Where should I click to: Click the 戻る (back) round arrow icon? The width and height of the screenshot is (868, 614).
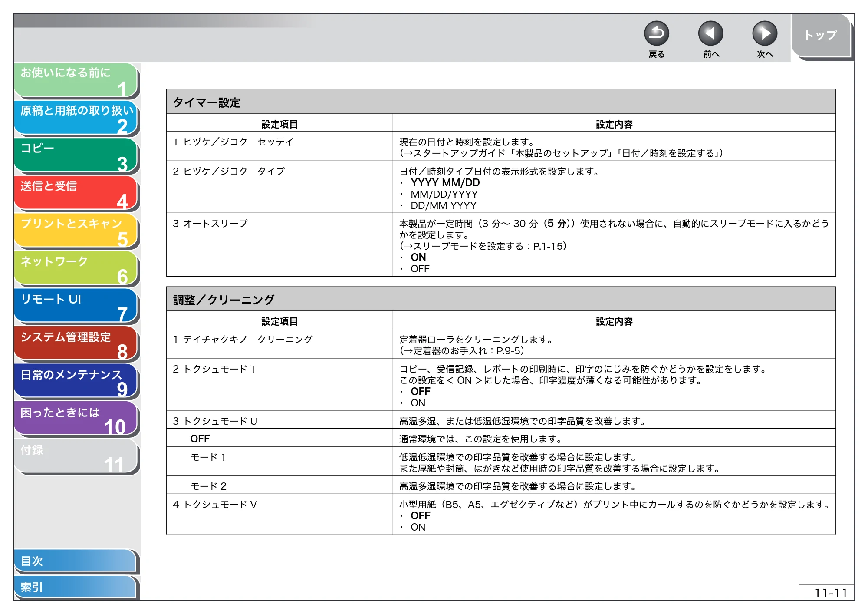pyautogui.click(x=656, y=33)
